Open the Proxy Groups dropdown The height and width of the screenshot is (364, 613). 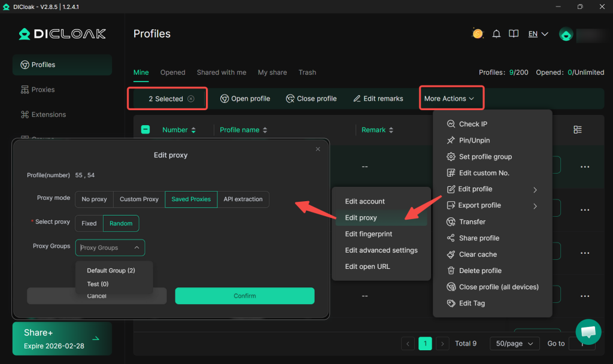[110, 248]
